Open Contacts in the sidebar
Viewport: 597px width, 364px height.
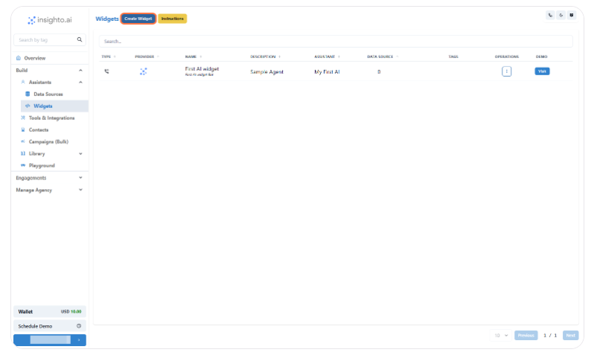pyautogui.click(x=39, y=130)
